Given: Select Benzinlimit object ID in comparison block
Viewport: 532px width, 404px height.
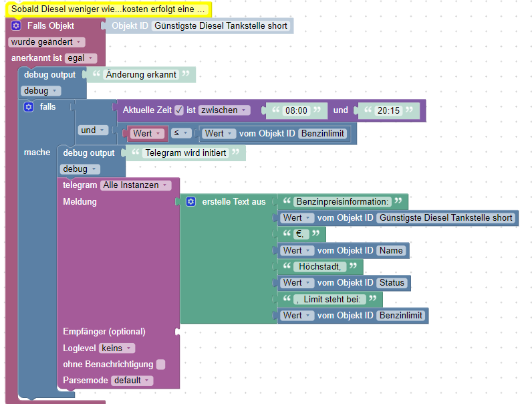Looking at the screenshot, I should (x=323, y=134).
